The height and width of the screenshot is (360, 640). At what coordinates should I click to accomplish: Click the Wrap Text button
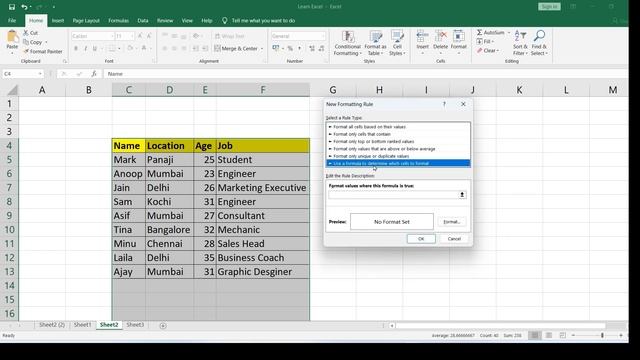230,36
